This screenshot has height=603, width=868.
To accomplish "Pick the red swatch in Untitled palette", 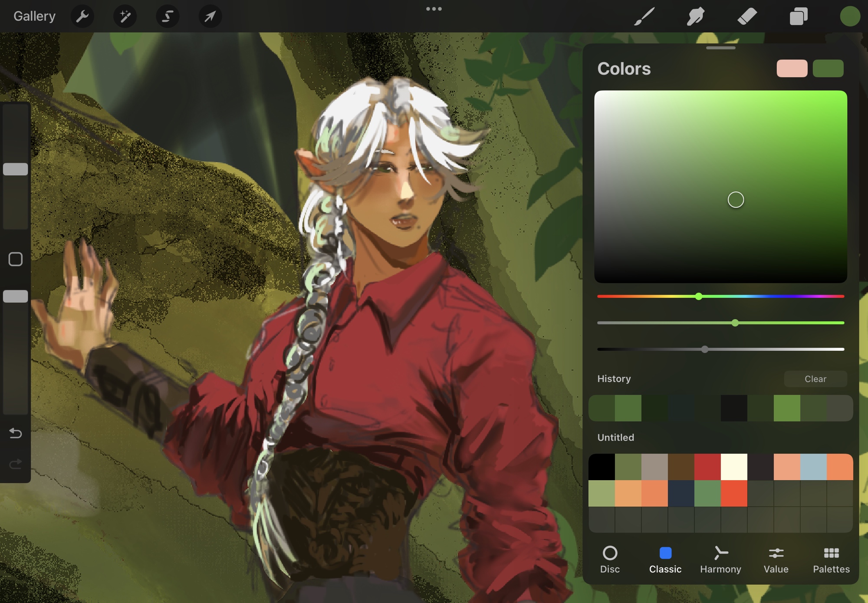I will tap(707, 467).
